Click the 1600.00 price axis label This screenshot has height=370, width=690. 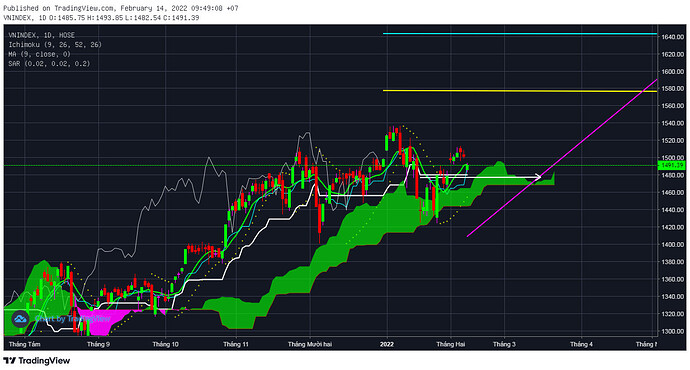pyautogui.click(x=672, y=71)
